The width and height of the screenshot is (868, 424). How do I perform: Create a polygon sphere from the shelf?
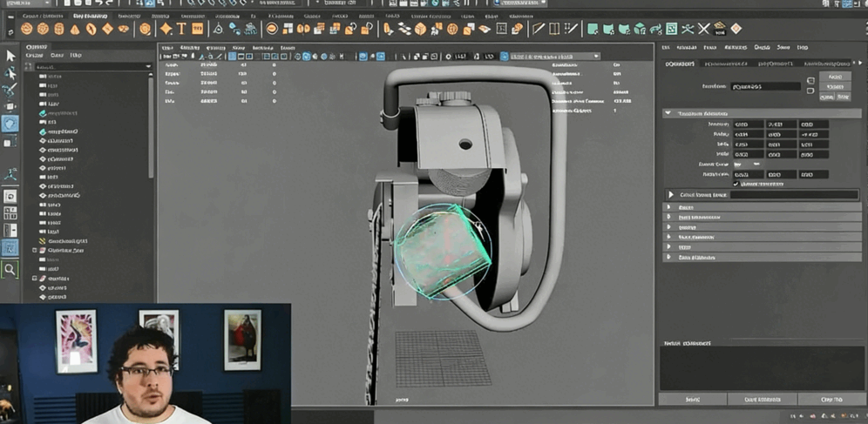coord(26,29)
